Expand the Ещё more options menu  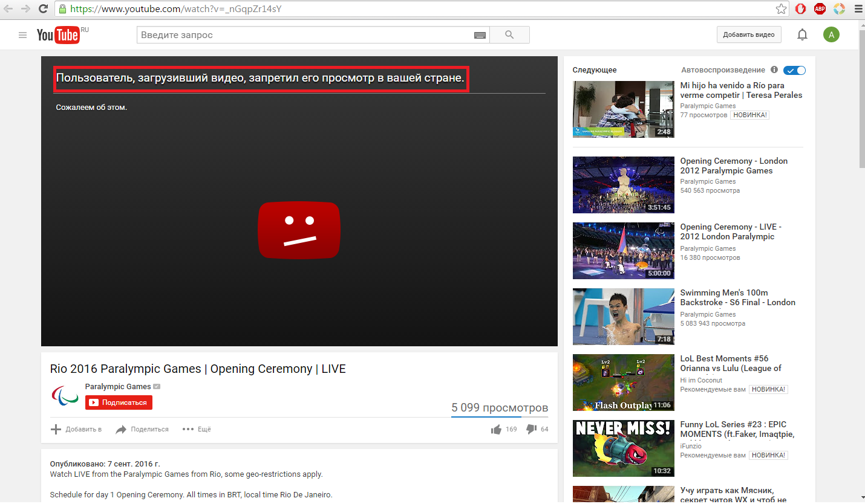[197, 429]
